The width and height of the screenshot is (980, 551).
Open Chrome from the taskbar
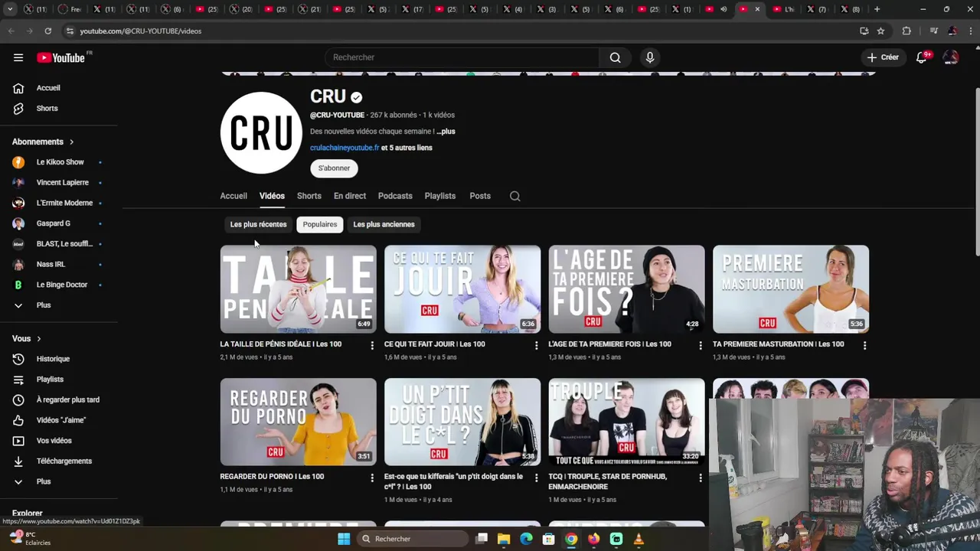(x=571, y=539)
